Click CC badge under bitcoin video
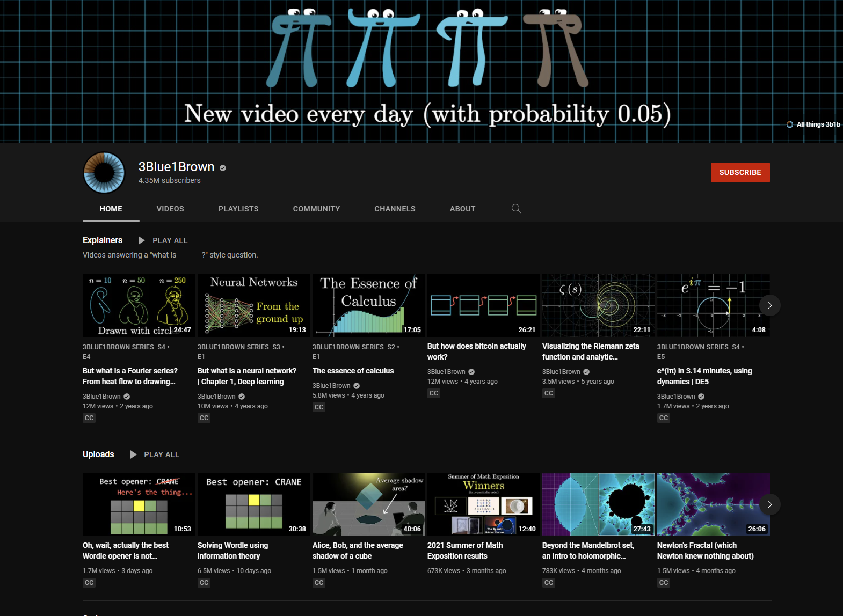 [434, 393]
